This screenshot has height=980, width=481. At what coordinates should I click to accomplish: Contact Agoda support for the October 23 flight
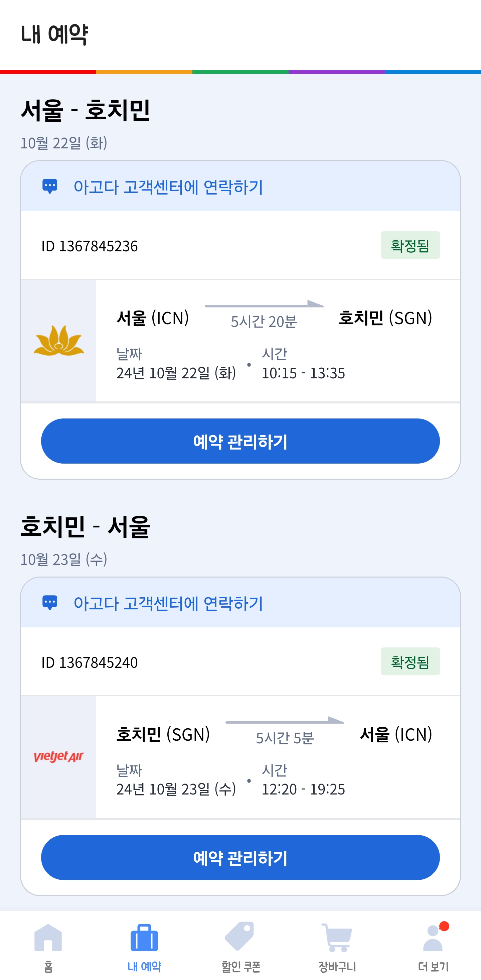168,603
